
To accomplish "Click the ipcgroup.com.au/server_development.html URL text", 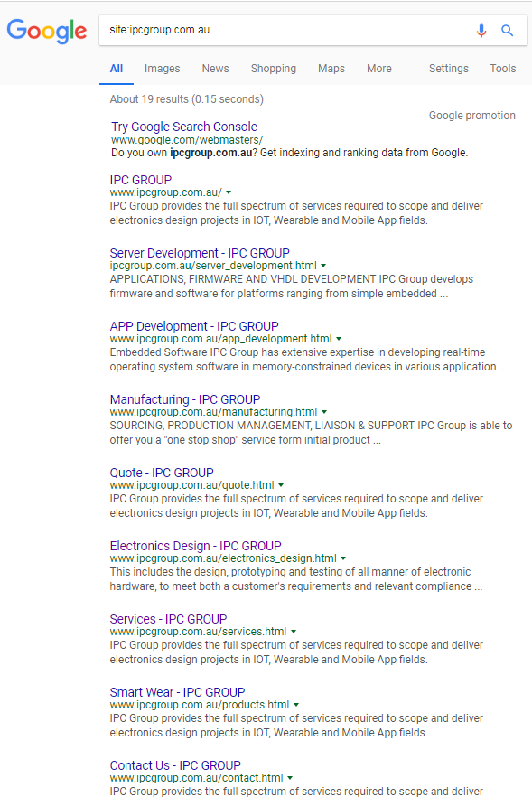I will pos(213,266).
